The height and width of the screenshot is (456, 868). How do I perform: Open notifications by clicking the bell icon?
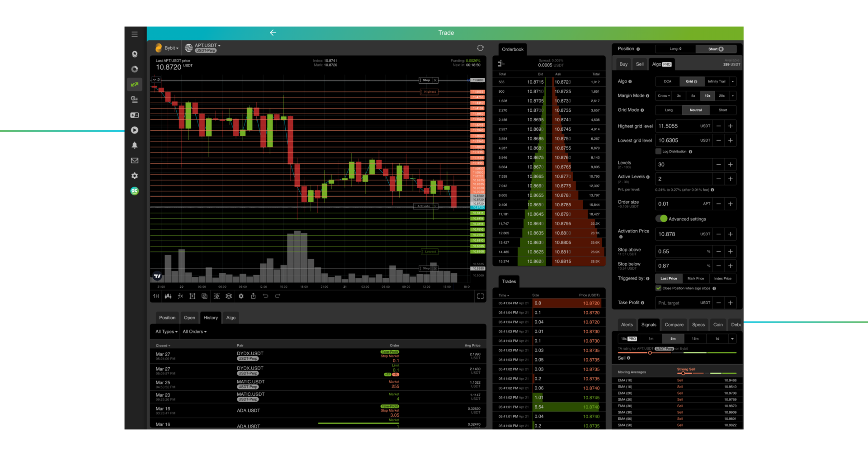coord(134,145)
